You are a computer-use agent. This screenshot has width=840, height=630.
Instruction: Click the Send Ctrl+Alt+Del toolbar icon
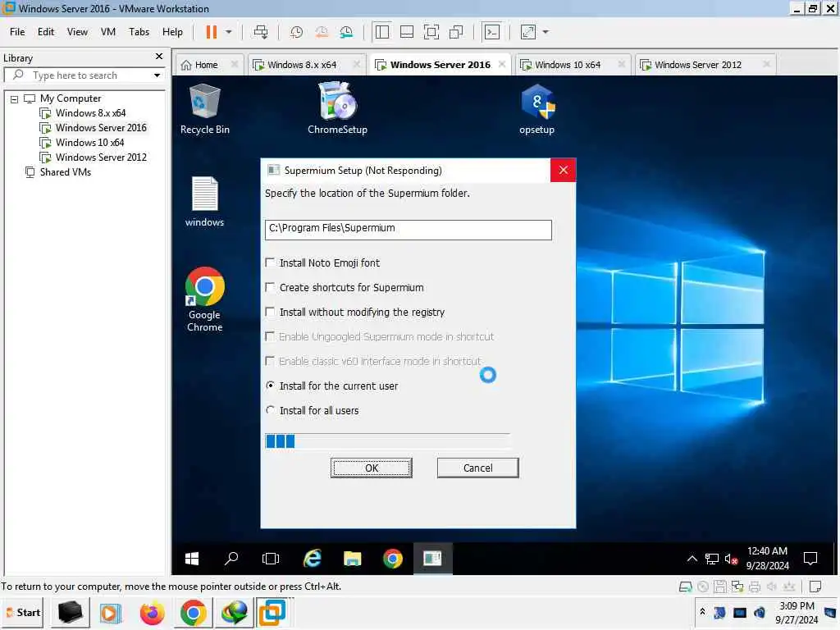[x=261, y=32]
